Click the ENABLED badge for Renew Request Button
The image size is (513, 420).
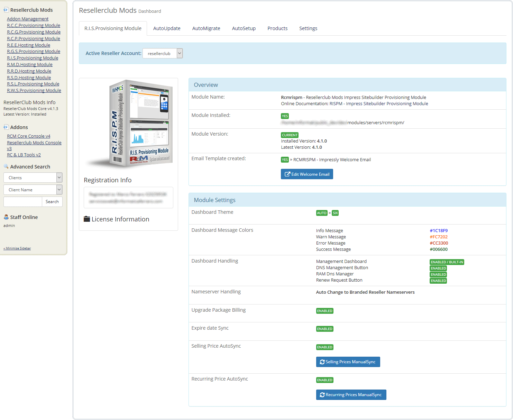[438, 281]
